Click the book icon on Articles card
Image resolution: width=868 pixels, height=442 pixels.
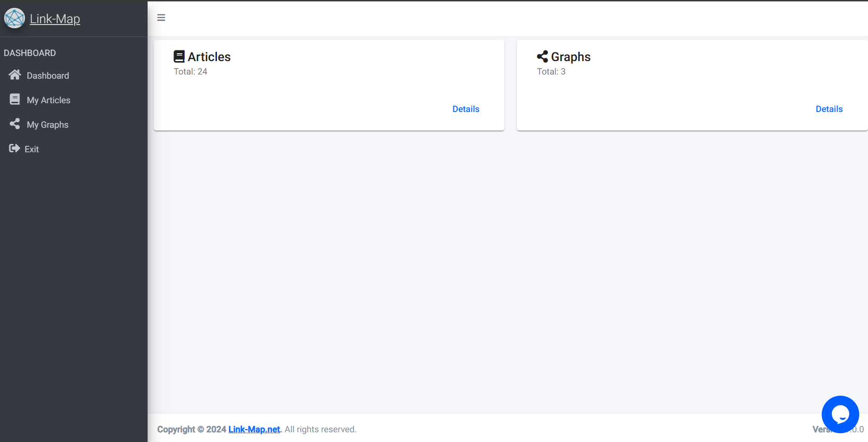pyautogui.click(x=179, y=56)
